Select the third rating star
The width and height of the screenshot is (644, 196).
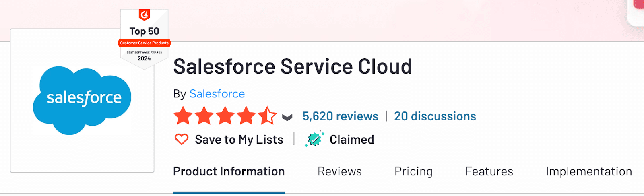click(x=225, y=116)
